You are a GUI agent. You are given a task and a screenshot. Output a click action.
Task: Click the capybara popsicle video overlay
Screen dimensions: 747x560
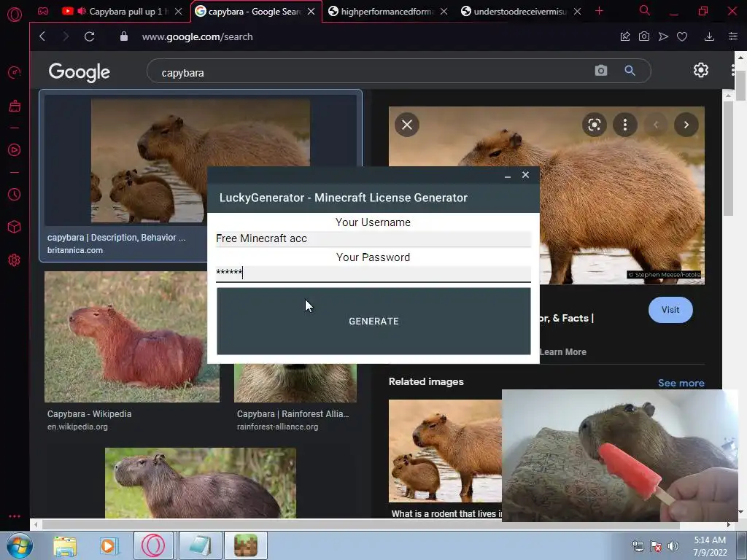point(619,455)
